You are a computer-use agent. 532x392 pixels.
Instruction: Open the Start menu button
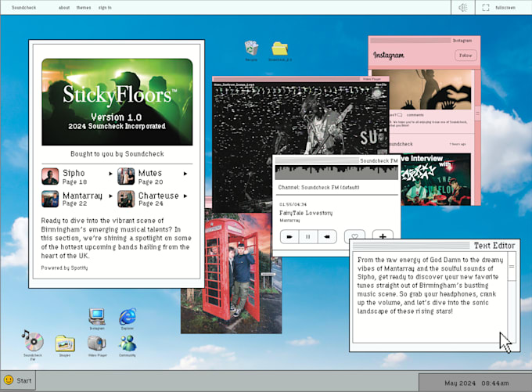click(18, 380)
